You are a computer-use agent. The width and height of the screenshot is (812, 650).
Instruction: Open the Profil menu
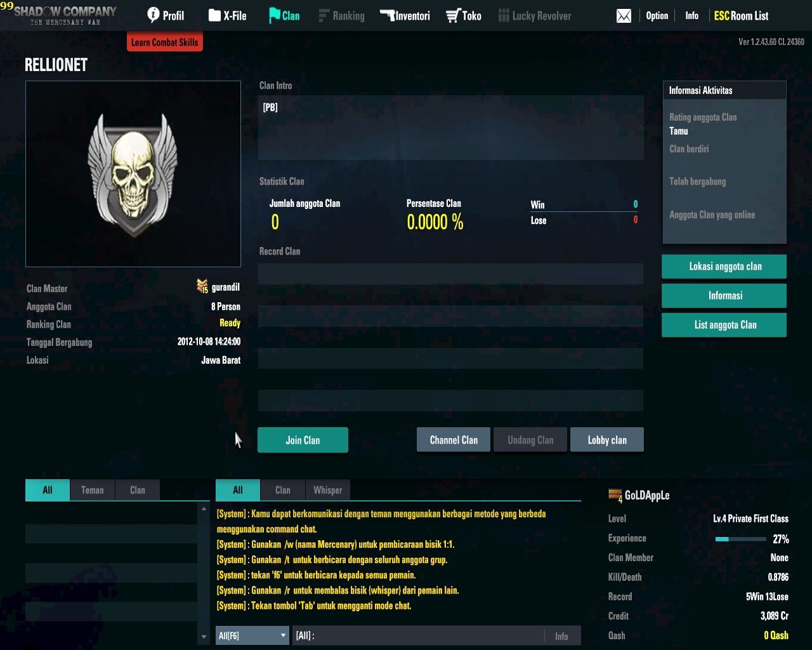[x=166, y=15]
